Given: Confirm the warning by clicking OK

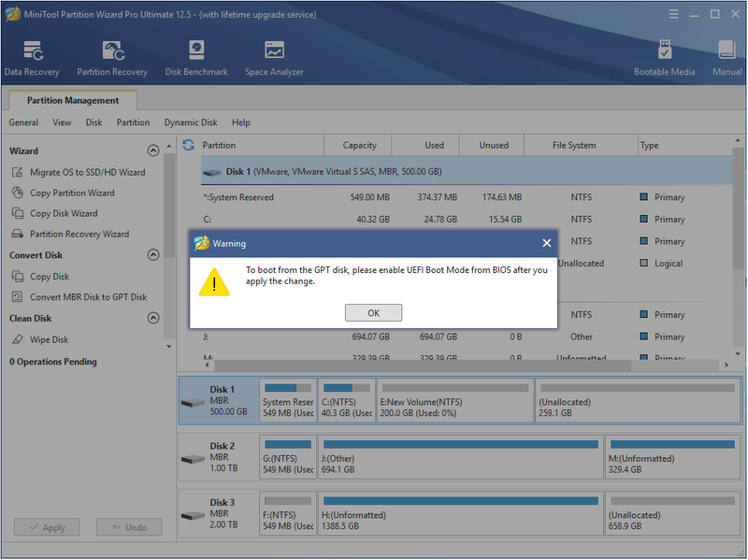Looking at the screenshot, I should [x=373, y=313].
